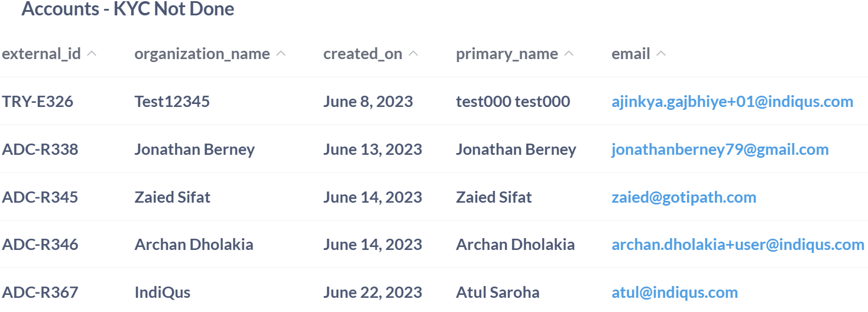Sort by organization_name header label
This screenshot has width=868, height=312.
click(x=202, y=54)
